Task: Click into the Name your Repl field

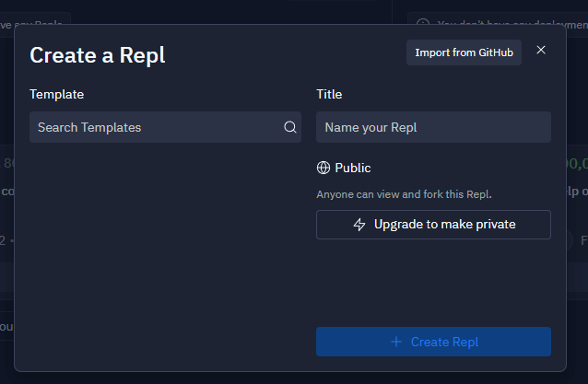Action: (x=433, y=127)
